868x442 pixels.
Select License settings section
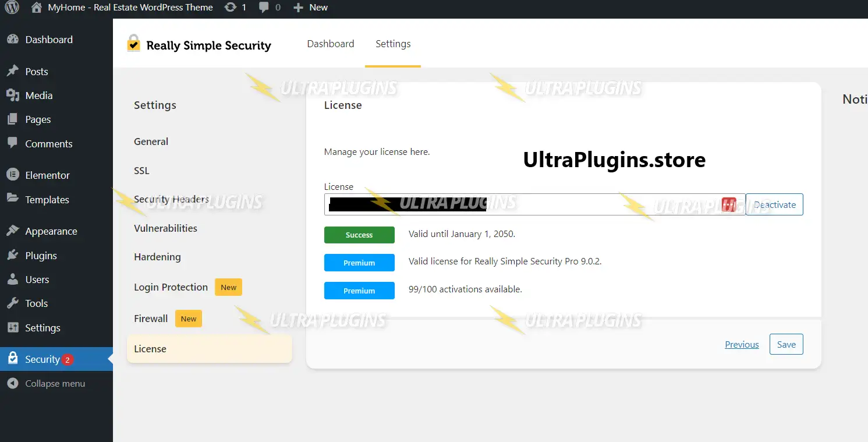click(x=209, y=349)
